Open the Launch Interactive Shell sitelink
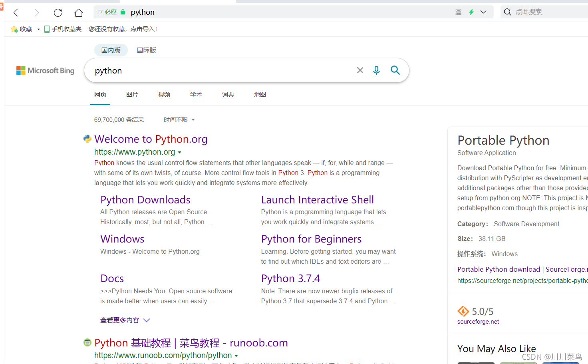 tap(318, 200)
